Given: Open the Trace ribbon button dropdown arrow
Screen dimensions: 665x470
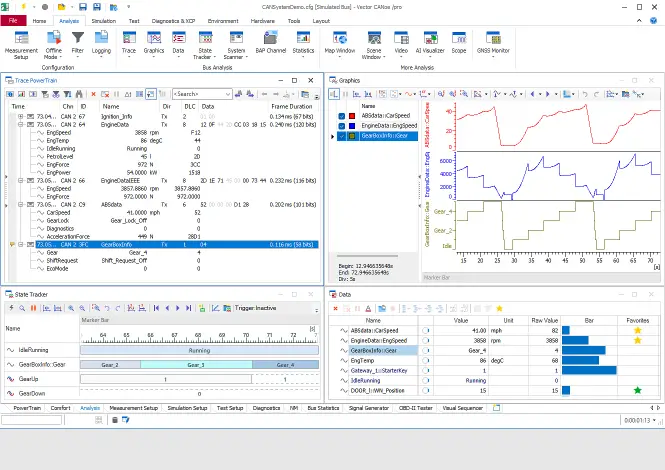Looking at the screenshot, I should point(129,57).
